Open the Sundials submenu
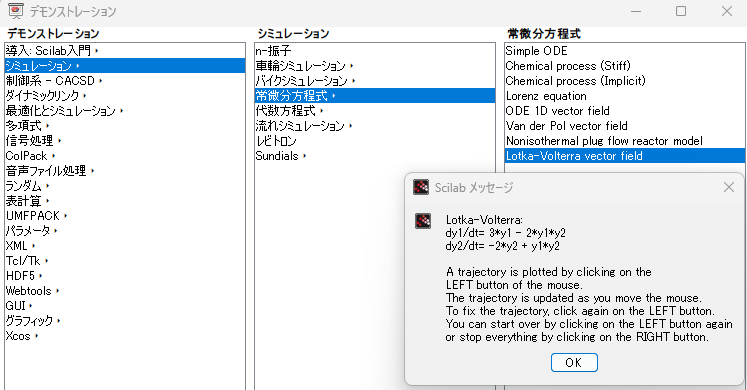Image resolution: width=747 pixels, height=390 pixels. click(x=375, y=156)
